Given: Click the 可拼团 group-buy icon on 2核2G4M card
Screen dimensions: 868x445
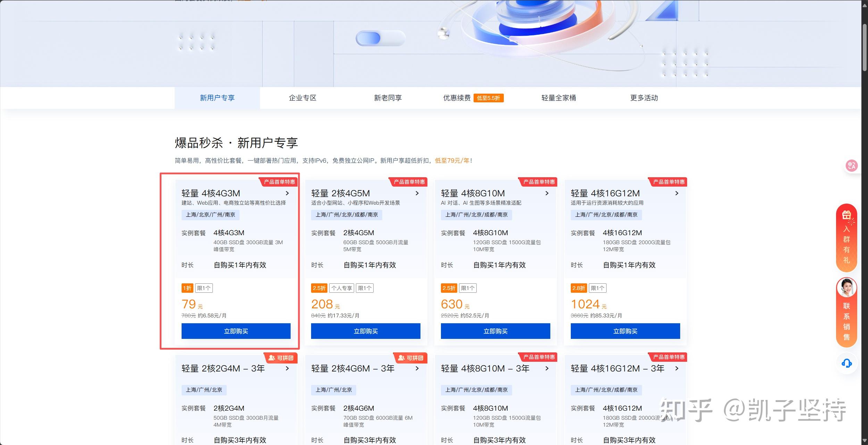Looking at the screenshot, I should tap(272, 358).
